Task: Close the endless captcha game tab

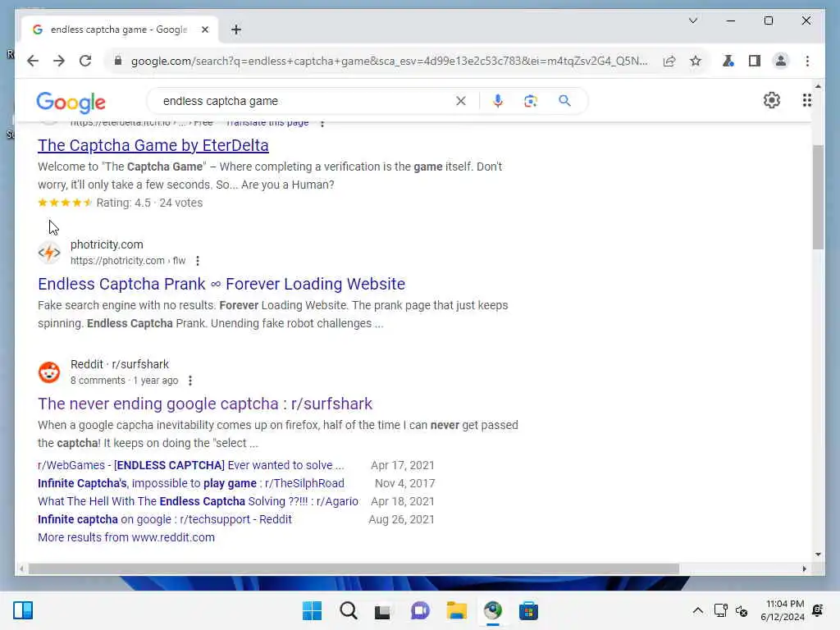Action: click(x=204, y=30)
